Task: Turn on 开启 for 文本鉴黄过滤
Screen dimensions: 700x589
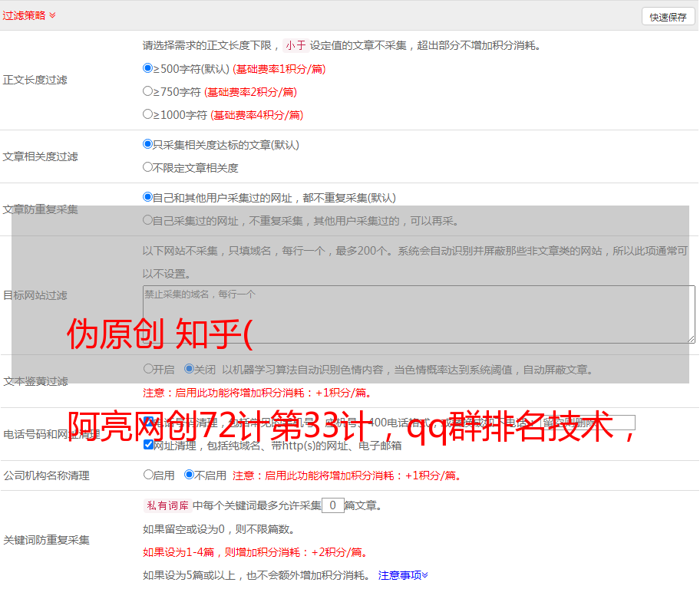Action: pyautogui.click(x=148, y=369)
